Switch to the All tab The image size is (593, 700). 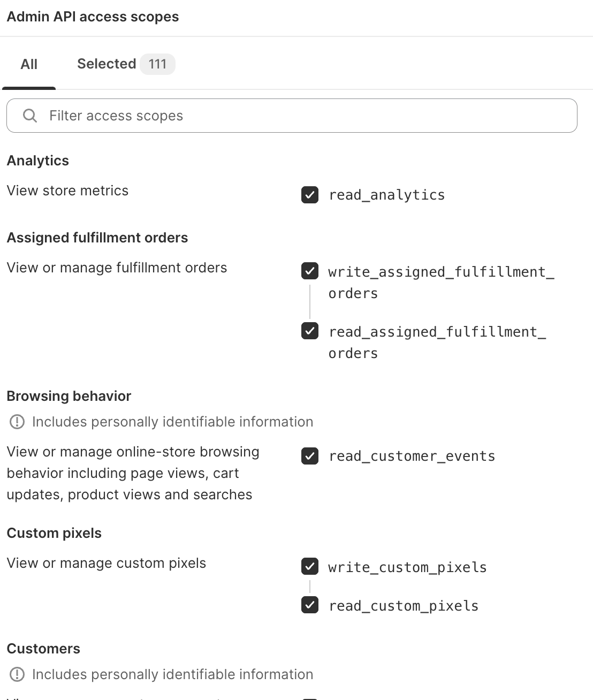(x=29, y=64)
